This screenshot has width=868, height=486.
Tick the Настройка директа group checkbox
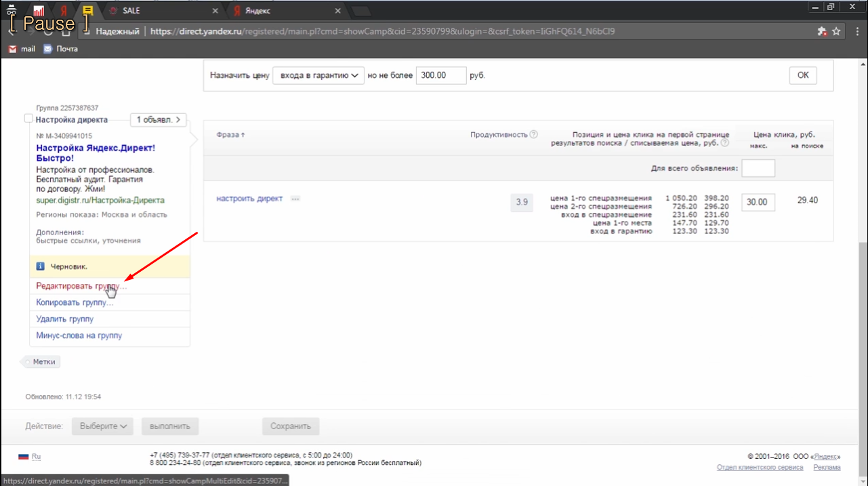point(28,119)
